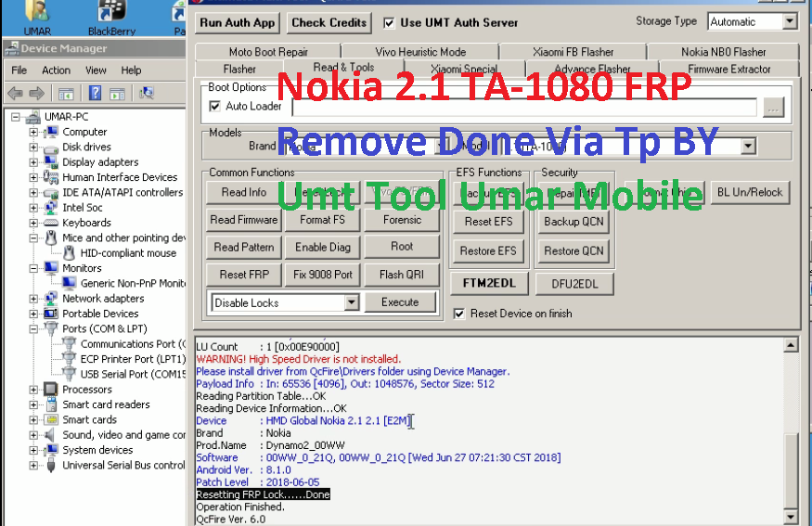Viewport: 812px width, 526px height.
Task: Expand the Human Interface Devices node
Action: click(x=33, y=177)
